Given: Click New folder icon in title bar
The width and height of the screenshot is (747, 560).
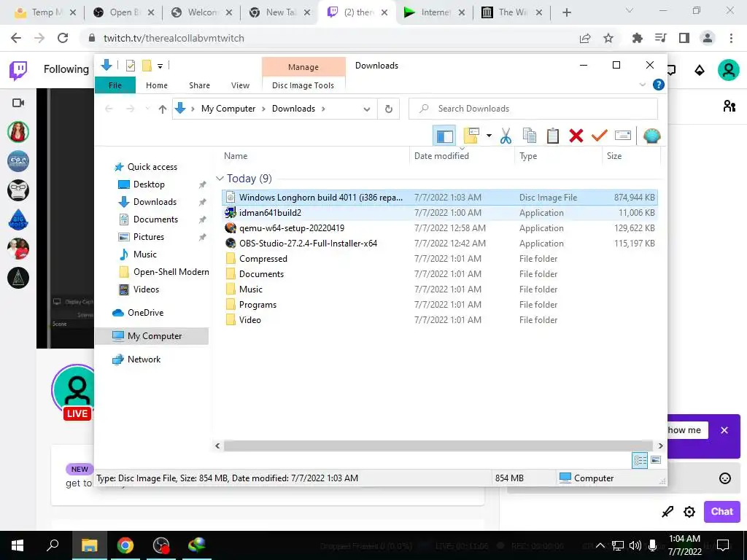Looking at the screenshot, I should (x=147, y=66).
